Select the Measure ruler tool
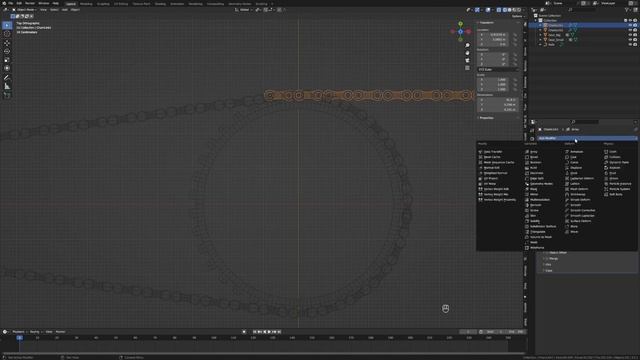The image size is (640, 360). point(7,86)
